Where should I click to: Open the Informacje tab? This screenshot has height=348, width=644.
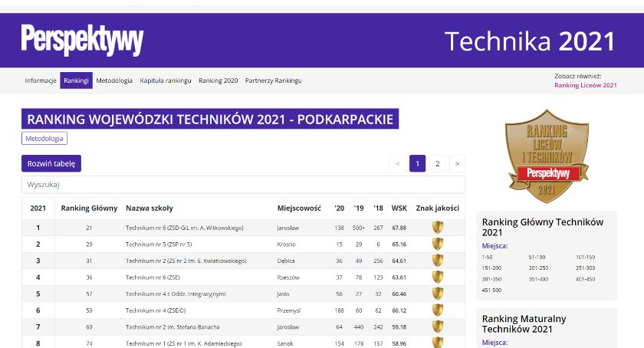point(41,80)
